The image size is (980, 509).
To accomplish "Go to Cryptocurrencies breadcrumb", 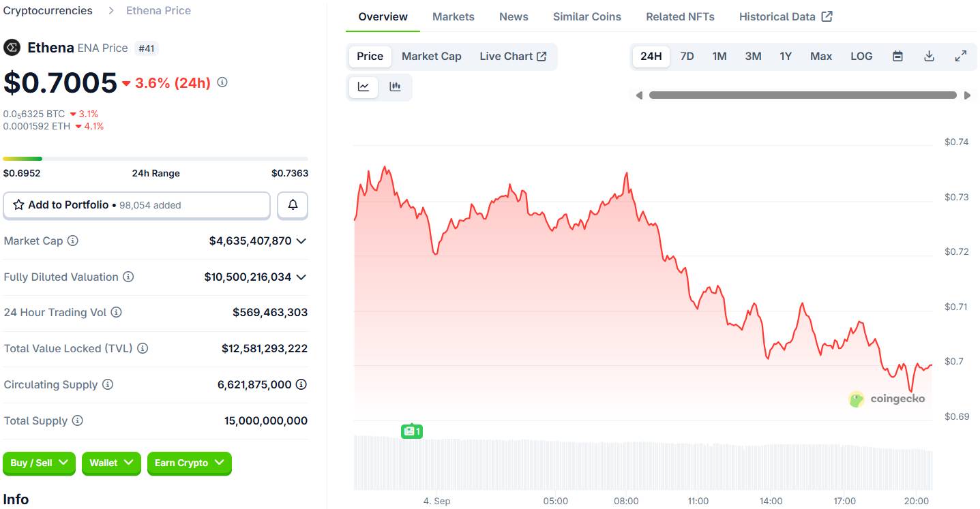I will click(48, 11).
